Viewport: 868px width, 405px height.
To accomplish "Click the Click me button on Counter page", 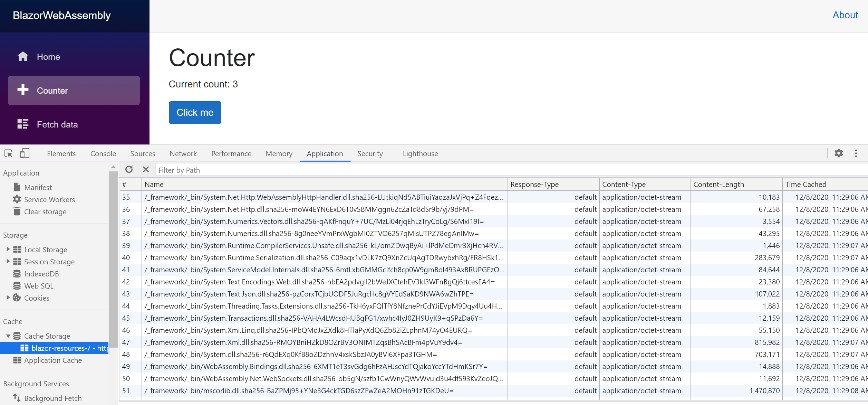I will tap(195, 112).
